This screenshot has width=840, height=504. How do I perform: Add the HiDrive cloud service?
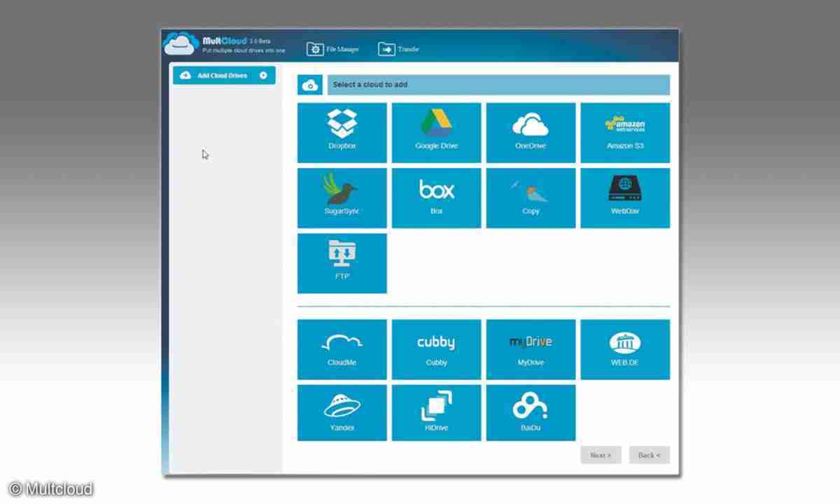point(436,413)
